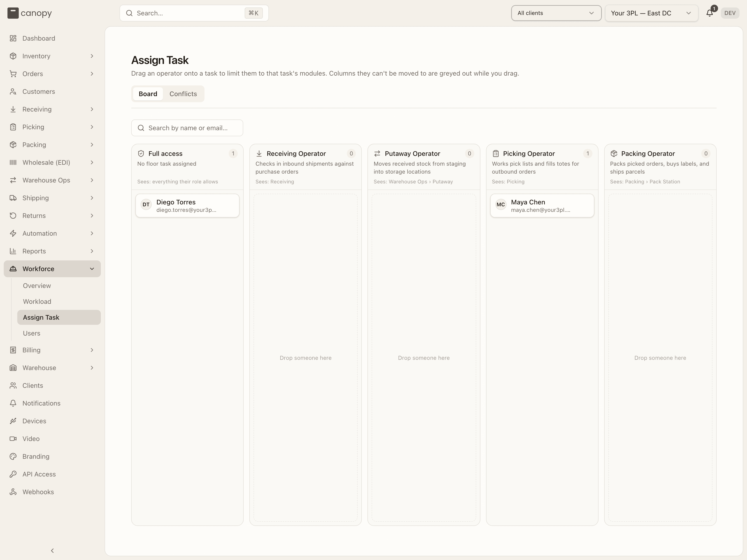
Task: Click the Returns circular-arrow icon
Action: pos(13,216)
